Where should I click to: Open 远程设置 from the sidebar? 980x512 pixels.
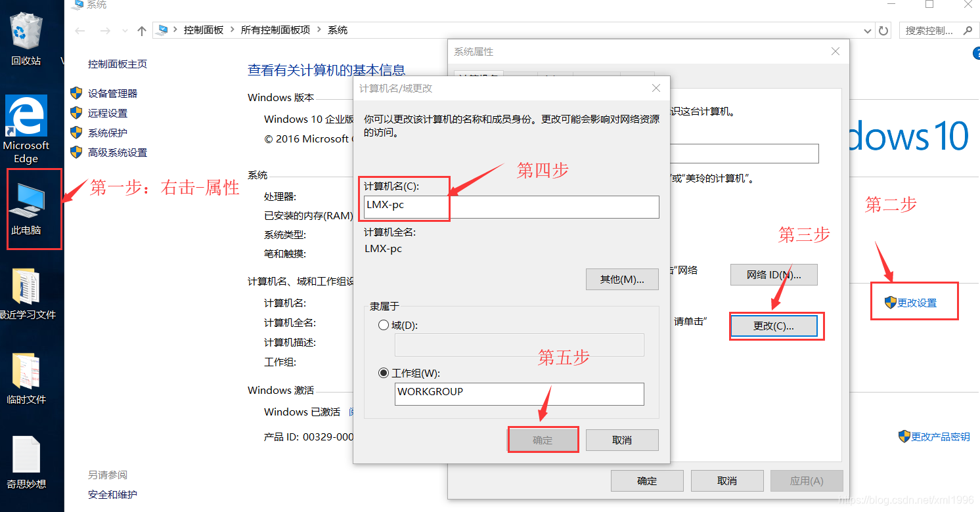(x=108, y=113)
